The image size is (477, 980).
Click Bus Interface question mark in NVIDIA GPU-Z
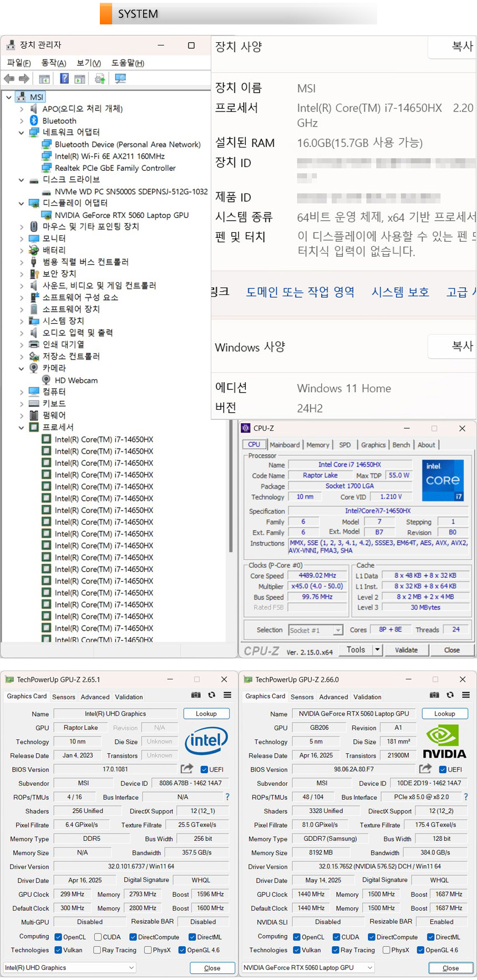465,797
